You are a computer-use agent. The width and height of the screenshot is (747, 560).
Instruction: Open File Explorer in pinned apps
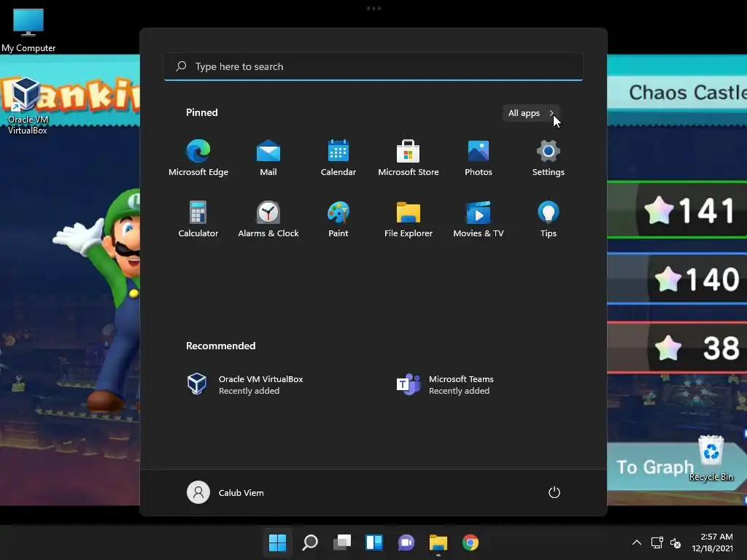point(409,219)
